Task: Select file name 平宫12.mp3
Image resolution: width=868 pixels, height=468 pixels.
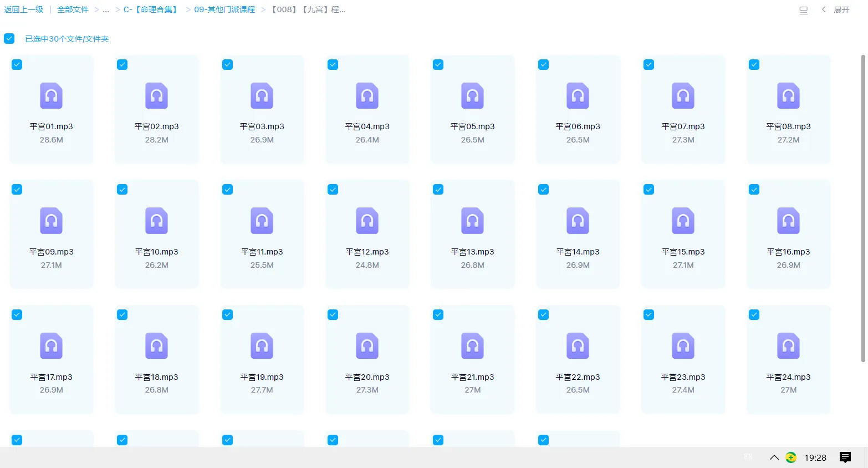Action: pos(367,252)
